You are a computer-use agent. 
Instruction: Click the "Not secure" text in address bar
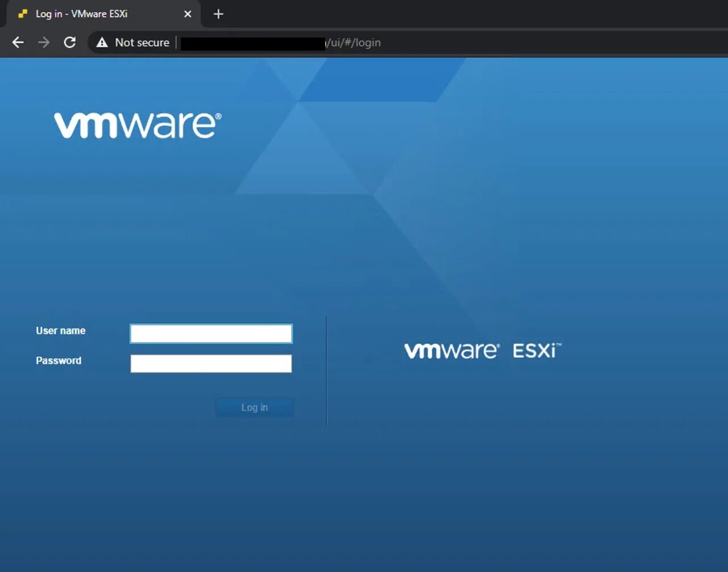142,43
